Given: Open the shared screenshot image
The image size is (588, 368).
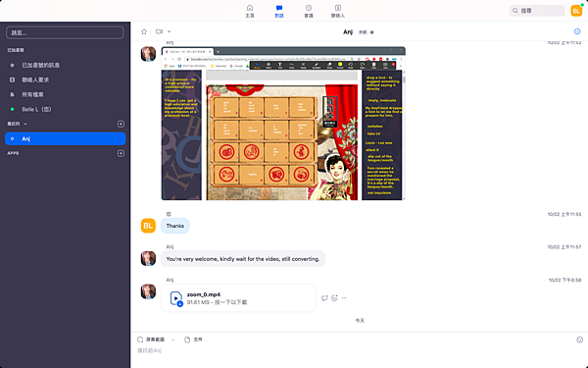Looking at the screenshot, I should (x=283, y=124).
